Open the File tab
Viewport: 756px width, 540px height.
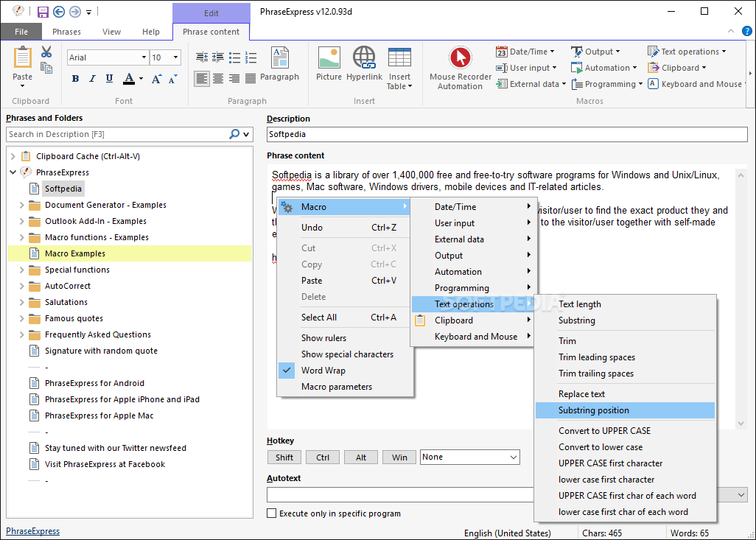(21, 32)
